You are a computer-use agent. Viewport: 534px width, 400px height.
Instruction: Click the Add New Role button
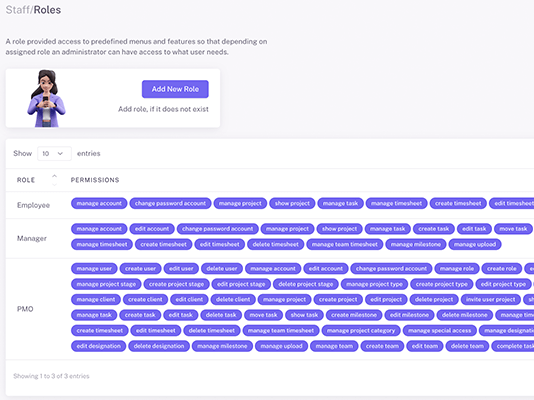pos(175,89)
